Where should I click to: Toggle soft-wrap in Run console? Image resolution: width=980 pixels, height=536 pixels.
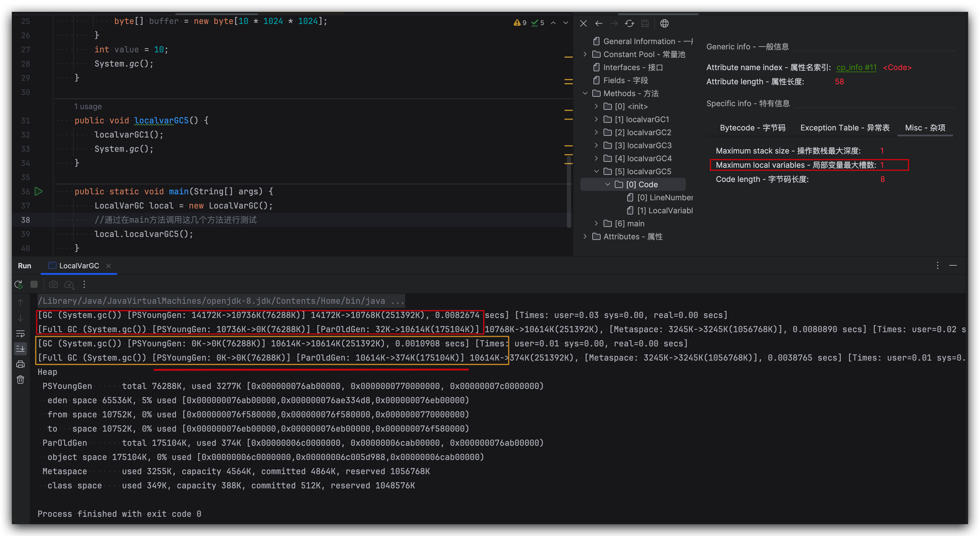tap(20, 333)
